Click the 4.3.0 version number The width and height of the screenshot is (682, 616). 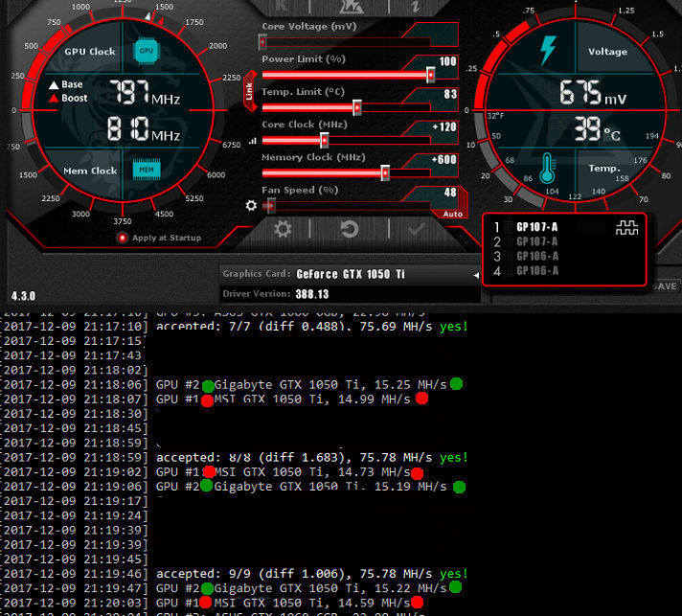pos(24,296)
